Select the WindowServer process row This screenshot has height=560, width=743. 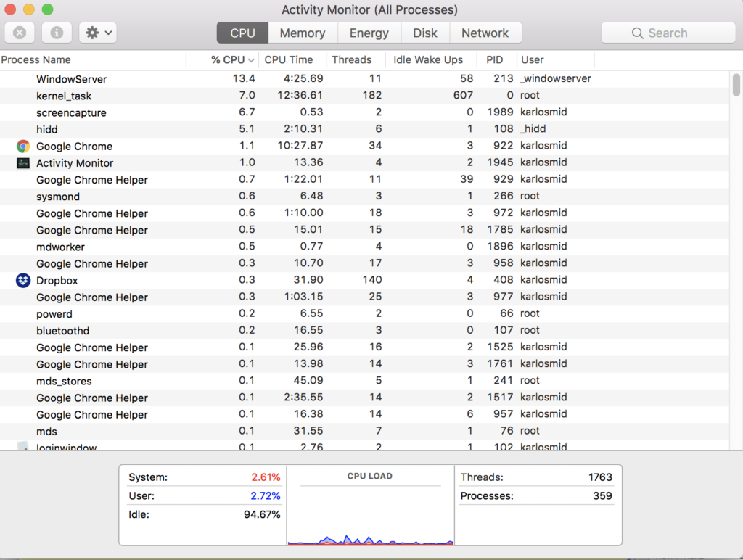pyautogui.click(x=364, y=78)
